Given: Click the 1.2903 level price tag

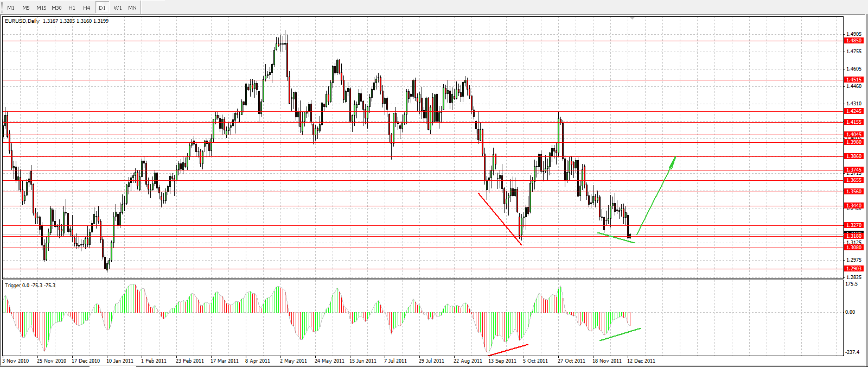Looking at the screenshot, I should click(854, 269).
